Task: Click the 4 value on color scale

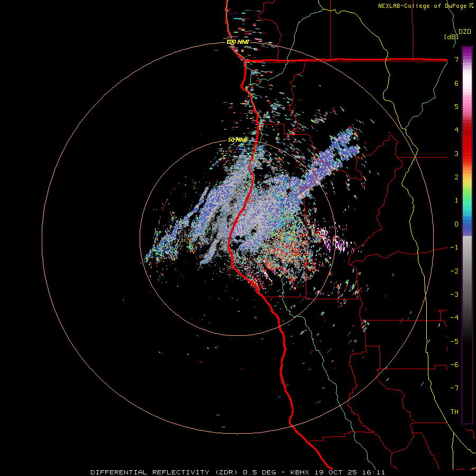Action: pyautogui.click(x=456, y=130)
